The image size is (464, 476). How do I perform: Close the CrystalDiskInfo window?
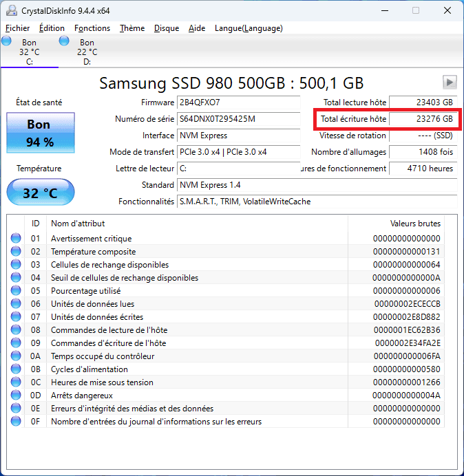pyautogui.click(x=447, y=10)
